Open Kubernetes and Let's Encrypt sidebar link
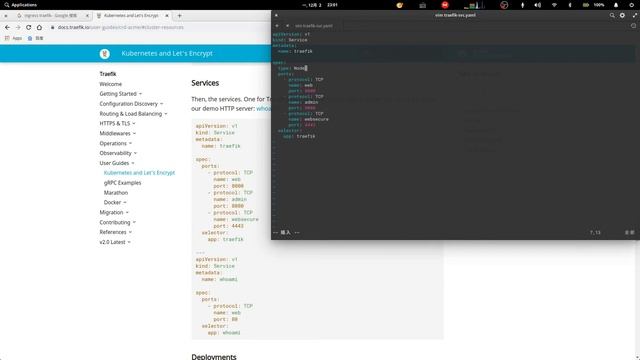 (x=139, y=173)
